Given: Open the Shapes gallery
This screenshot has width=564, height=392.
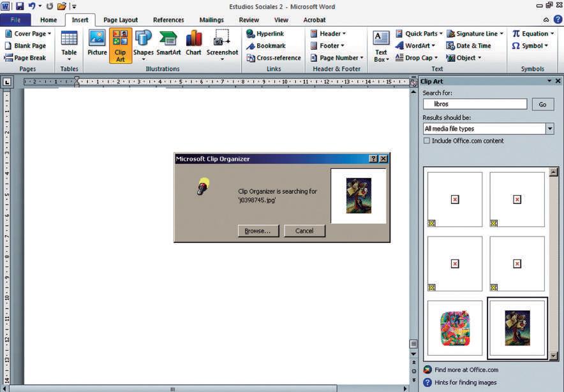Looking at the screenshot, I should [x=143, y=45].
